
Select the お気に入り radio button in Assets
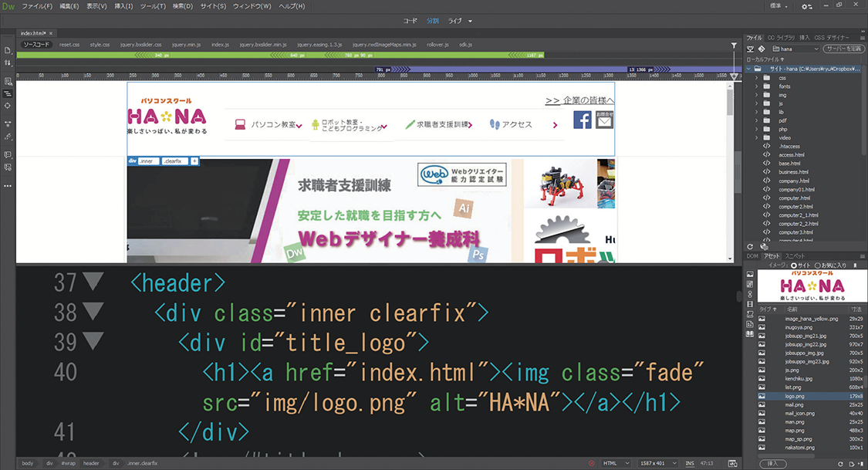coord(818,265)
